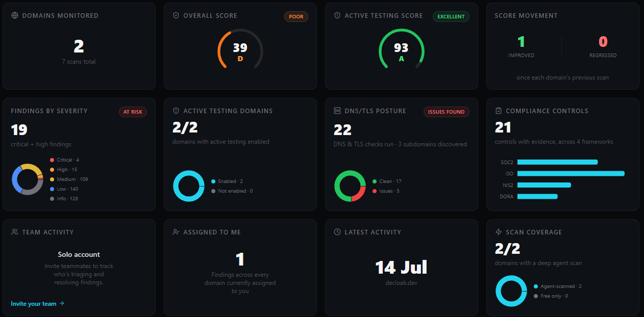Follow the Invite your team link
The image size is (644, 317).
pyautogui.click(x=37, y=304)
